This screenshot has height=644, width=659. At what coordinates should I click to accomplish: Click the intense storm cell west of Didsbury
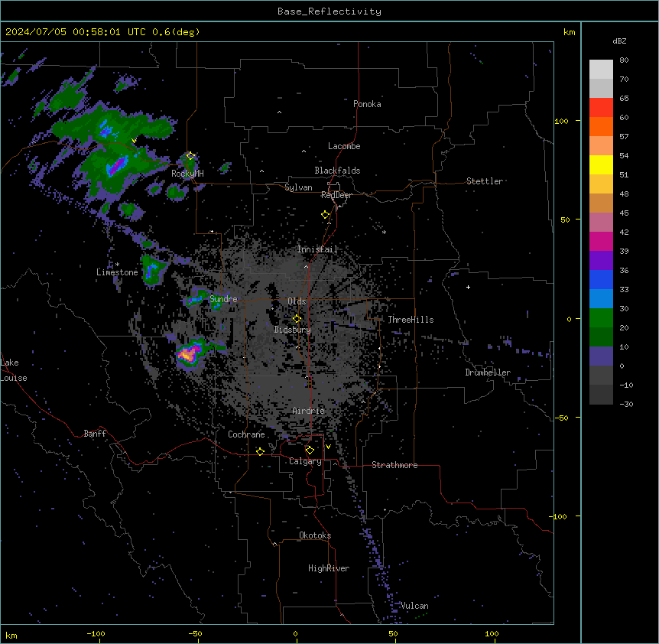click(188, 354)
